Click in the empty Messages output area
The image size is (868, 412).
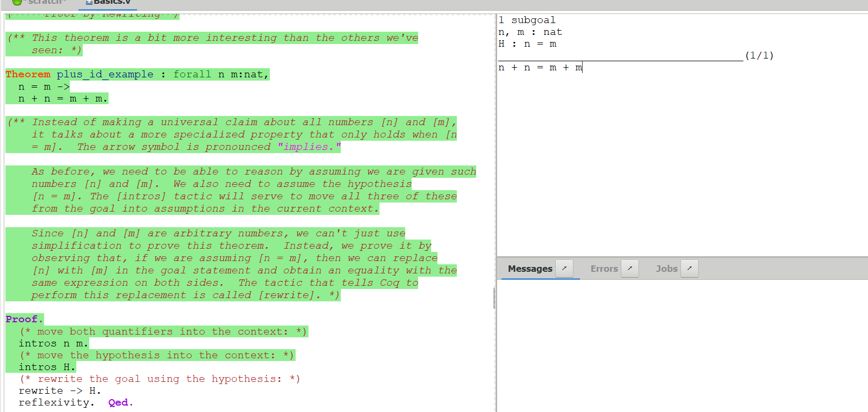[682, 345]
